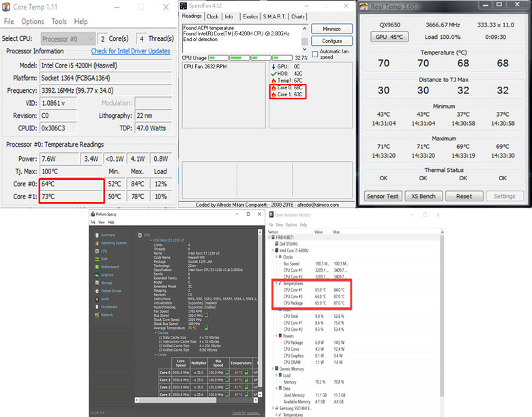Open the RAM section icon in Speccy
Screen dimensions: 532x417
(x=95, y=259)
